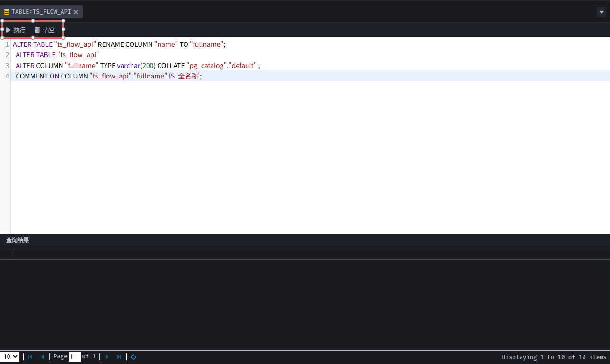610x364 pixels.
Task: Click the empty query results header row
Action: coord(308,254)
